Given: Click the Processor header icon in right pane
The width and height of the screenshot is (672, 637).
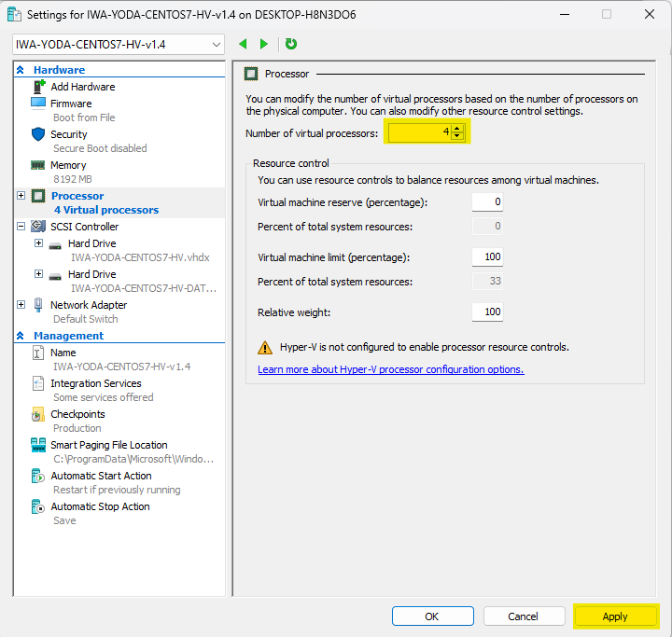Looking at the screenshot, I should 251,74.
